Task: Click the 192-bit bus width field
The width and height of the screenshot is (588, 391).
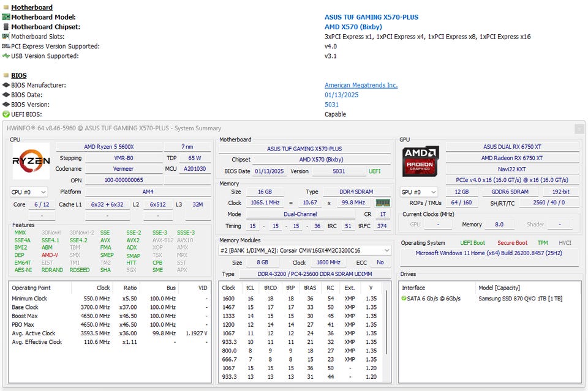Action: point(561,192)
